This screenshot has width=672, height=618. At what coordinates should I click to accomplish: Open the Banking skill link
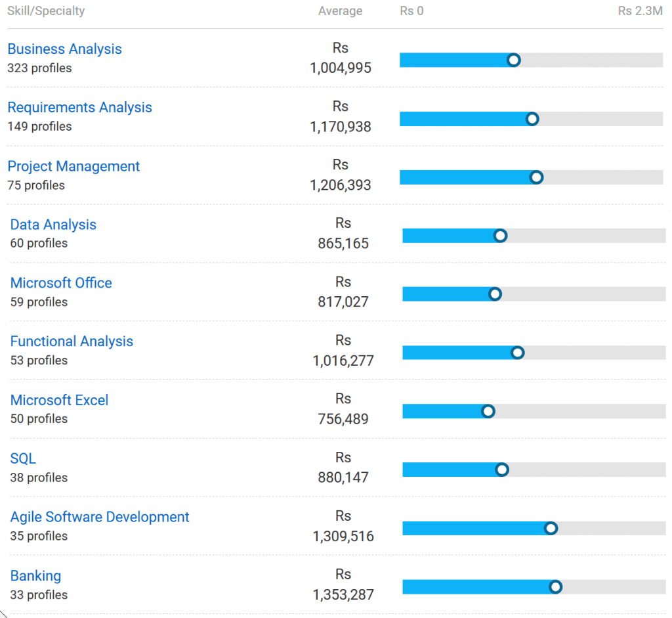click(35, 576)
